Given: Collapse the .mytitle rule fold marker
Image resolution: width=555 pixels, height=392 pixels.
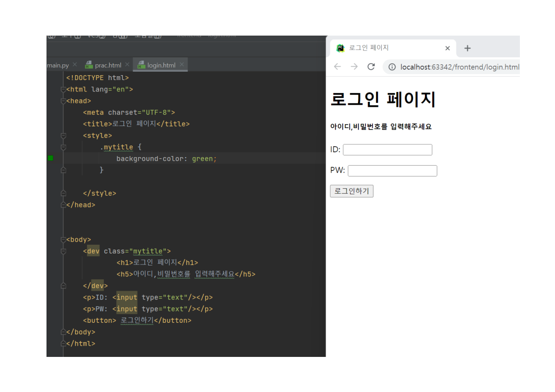Looking at the screenshot, I should [63, 147].
